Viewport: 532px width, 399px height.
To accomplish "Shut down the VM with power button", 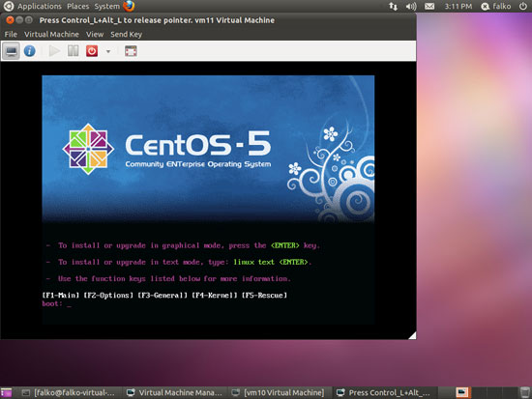I will [92, 51].
